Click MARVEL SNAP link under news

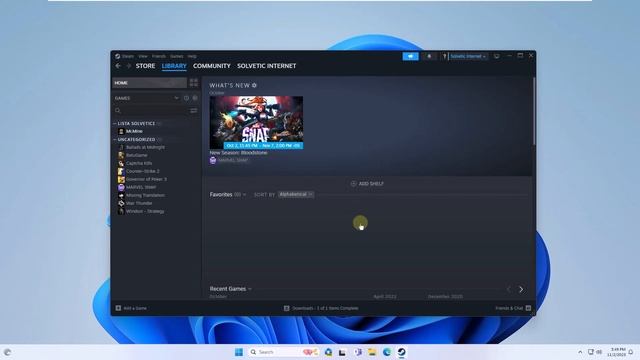point(233,160)
